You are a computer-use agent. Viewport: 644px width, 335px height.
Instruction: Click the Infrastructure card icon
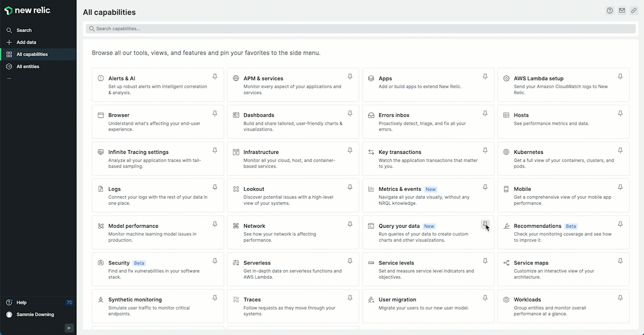click(x=236, y=152)
